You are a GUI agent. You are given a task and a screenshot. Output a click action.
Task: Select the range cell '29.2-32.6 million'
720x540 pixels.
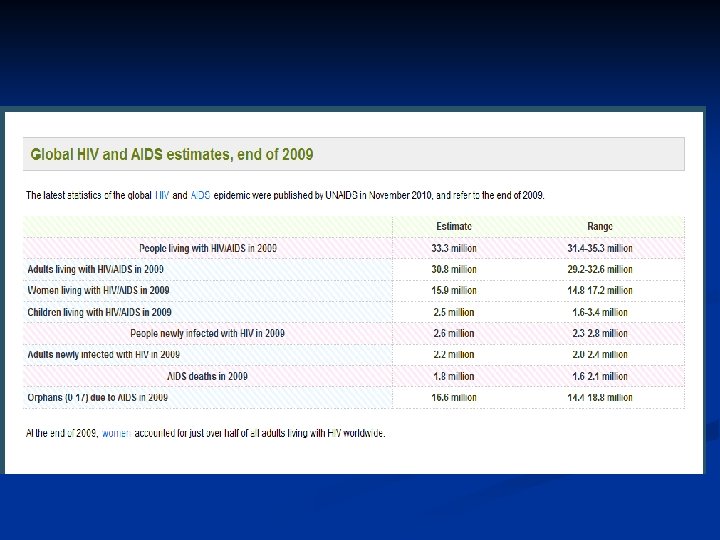(x=600, y=269)
